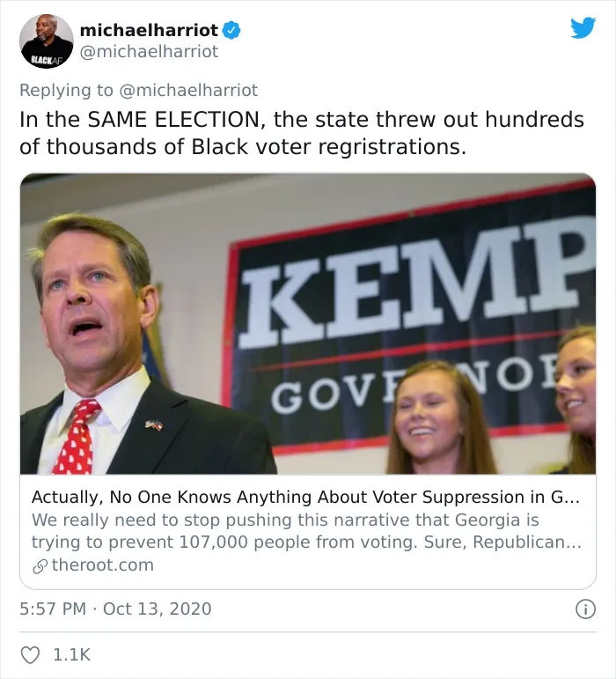Click the article description text in card
The height and width of the screenshot is (679, 616).
[x=306, y=531]
